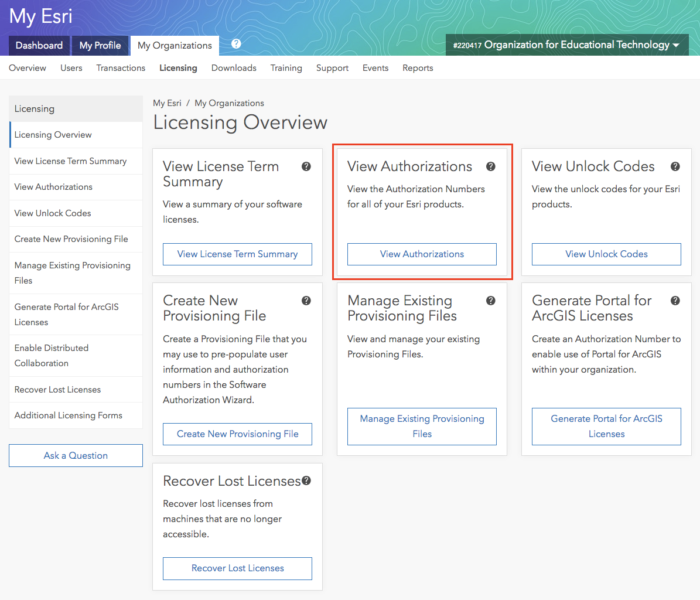Open help icon on Manage Existing Provisioning Files card
The image size is (700, 600).
[491, 301]
